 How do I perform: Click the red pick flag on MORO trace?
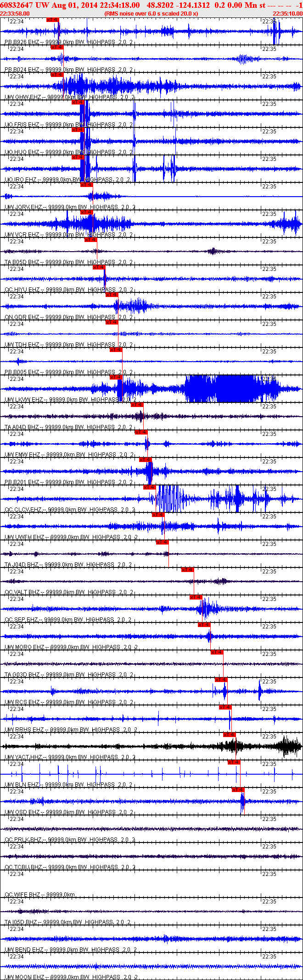204,625
